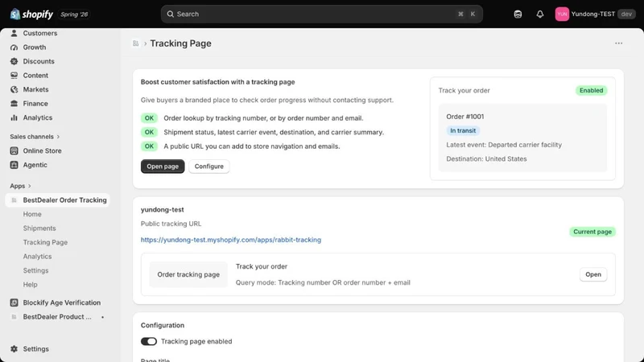This screenshot has height=362, width=644.
Task: Click the Content icon in sidebar
Action: pyautogui.click(x=14, y=76)
